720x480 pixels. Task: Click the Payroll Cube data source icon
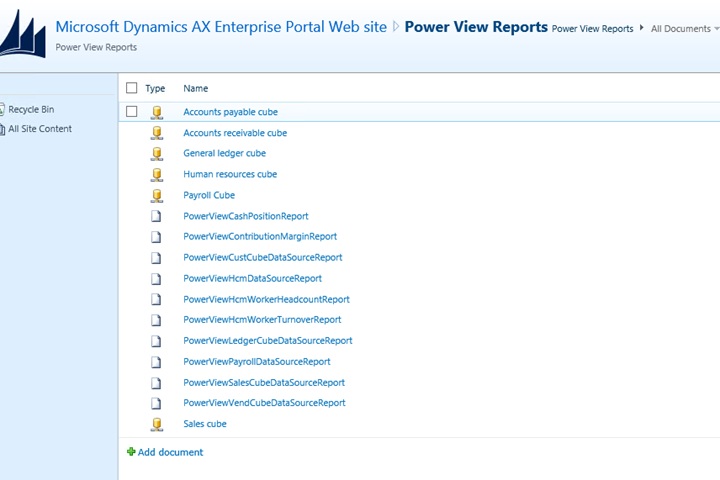(x=156, y=195)
